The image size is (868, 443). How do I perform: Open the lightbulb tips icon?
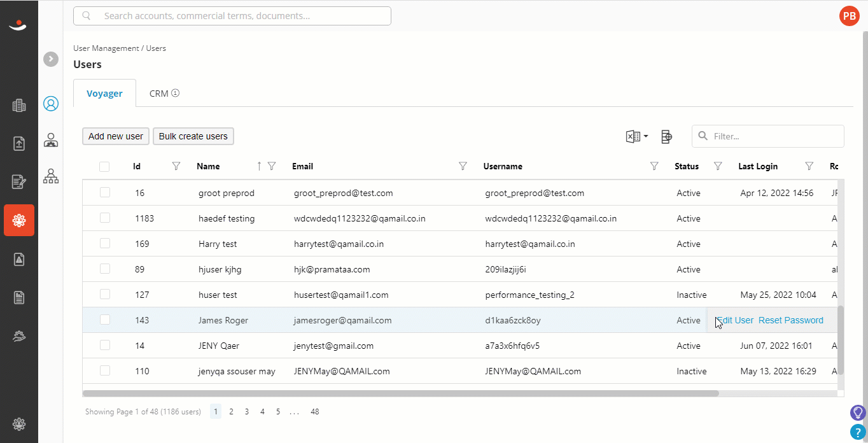(858, 412)
